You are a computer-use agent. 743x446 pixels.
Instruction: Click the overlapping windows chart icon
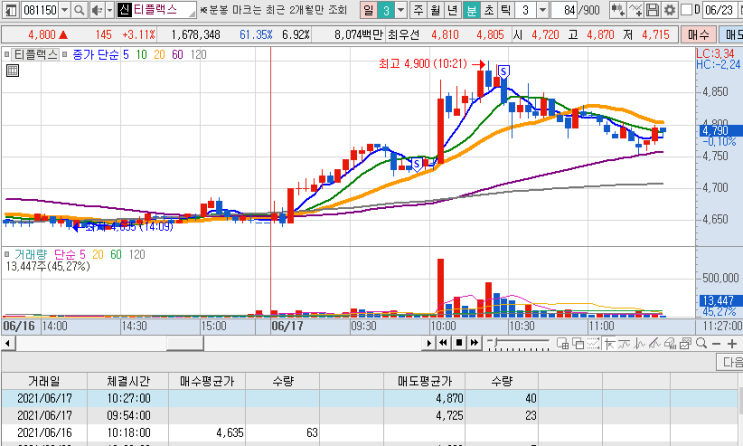click(x=578, y=343)
